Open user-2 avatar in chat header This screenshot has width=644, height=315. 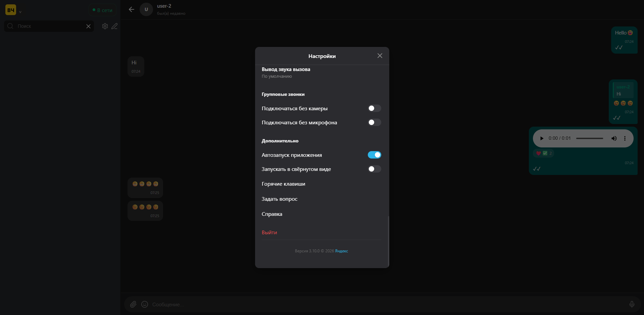[x=146, y=9]
